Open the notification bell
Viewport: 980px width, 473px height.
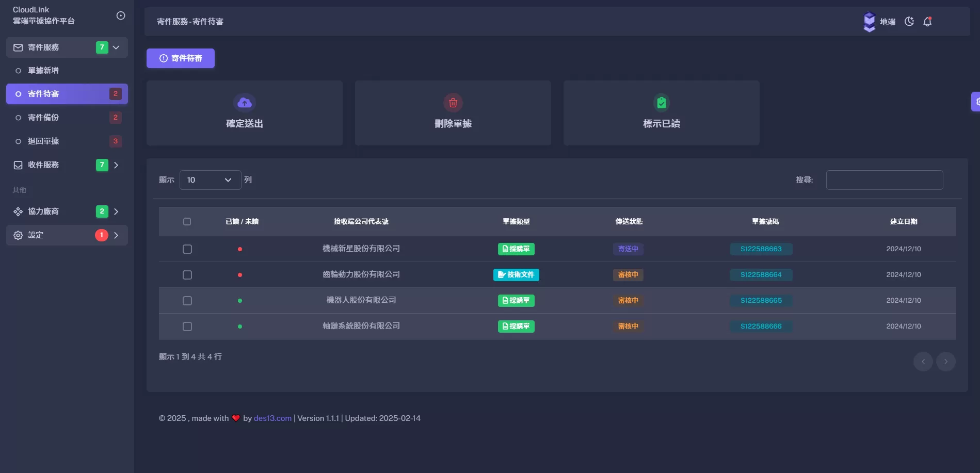927,22
